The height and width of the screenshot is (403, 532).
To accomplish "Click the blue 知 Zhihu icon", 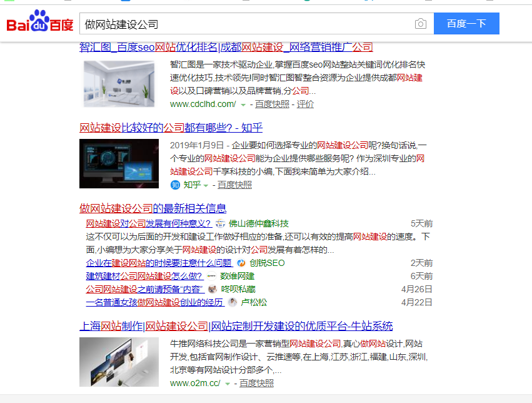I will (x=175, y=185).
